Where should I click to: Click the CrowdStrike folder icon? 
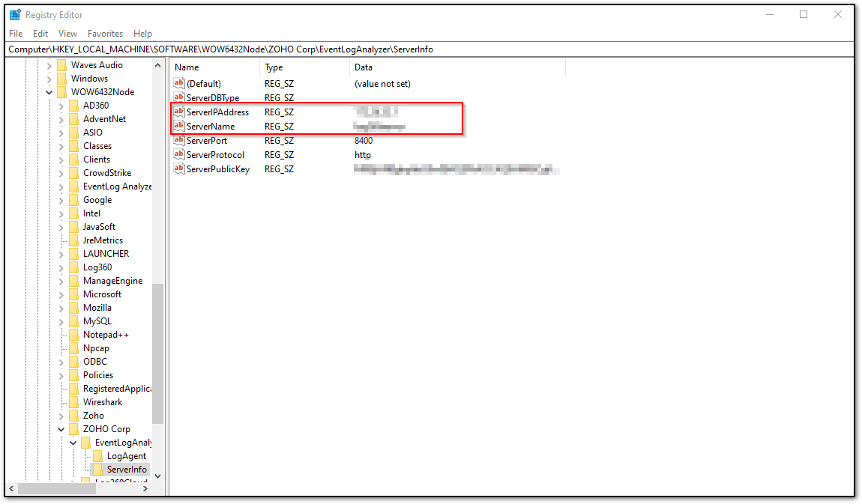tap(74, 173)
